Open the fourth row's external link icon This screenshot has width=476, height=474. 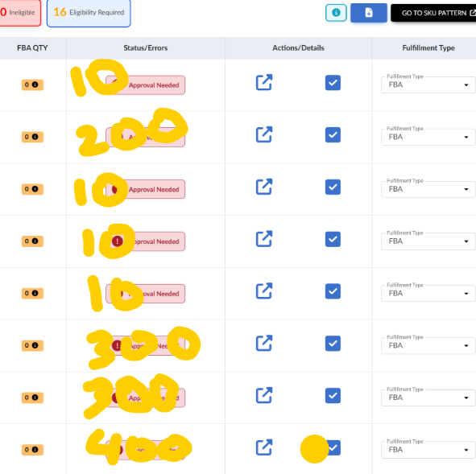[264, 239]
